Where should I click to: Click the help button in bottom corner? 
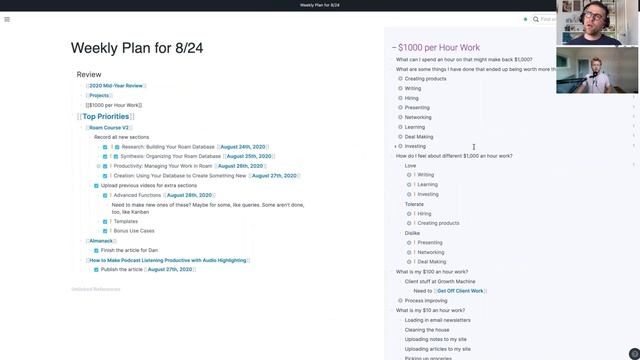pos(634,353)
